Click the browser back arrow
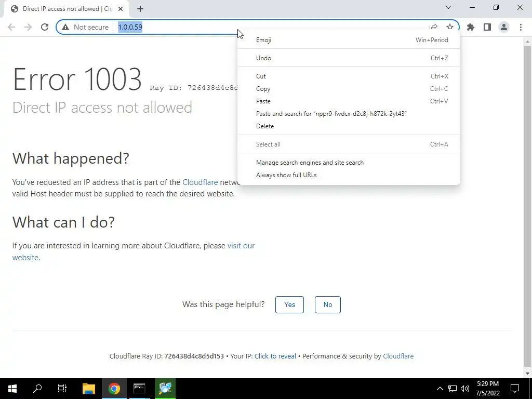 (11, 27)
